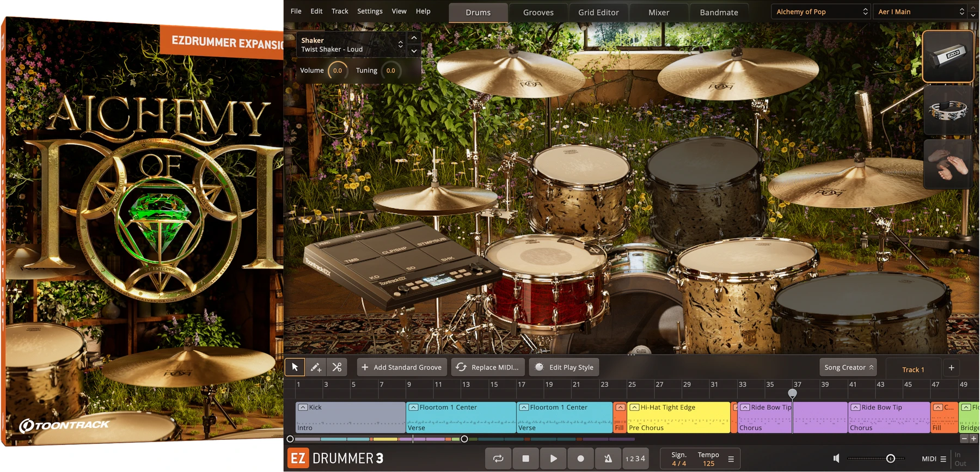The height and width of the screenshot is (472, 980).
Task: Expand the first Ride Bow Tip Chorus block
Action: click(745, 407)
